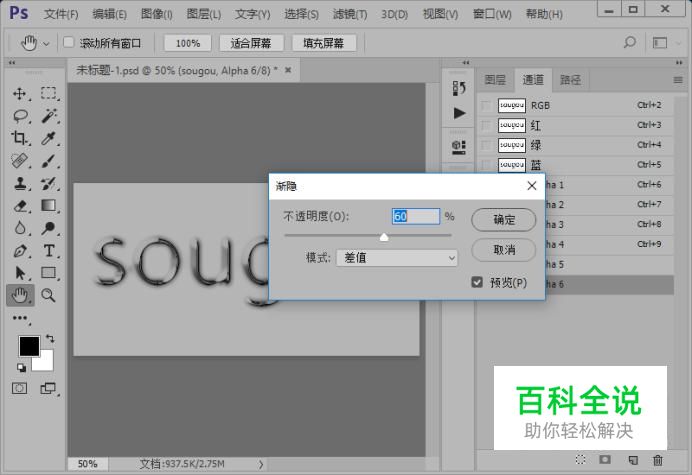Select the Move tool
This screenshot has width=692, height=475.
pos(19,93)
